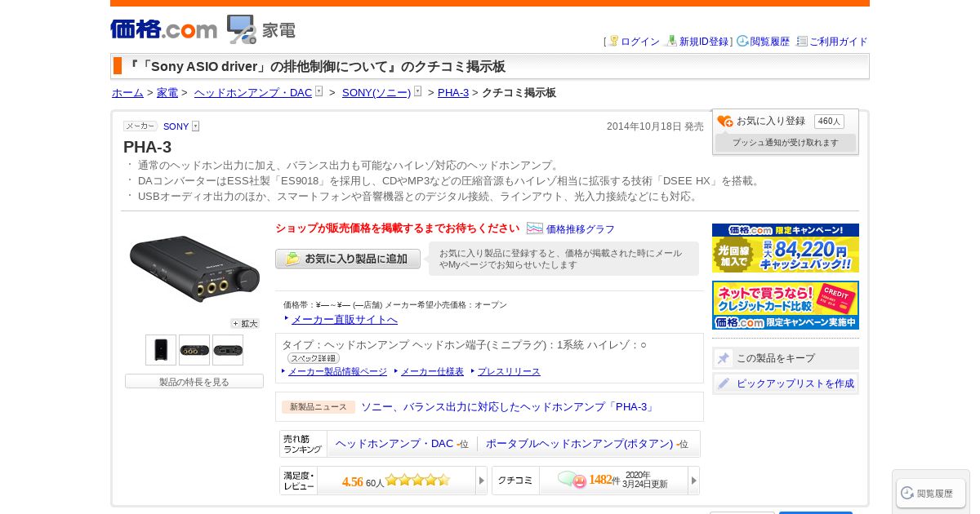Click the SONY maker link
Image resolution: width=980 pixels, height=514 pixels.
click(176, 126)
